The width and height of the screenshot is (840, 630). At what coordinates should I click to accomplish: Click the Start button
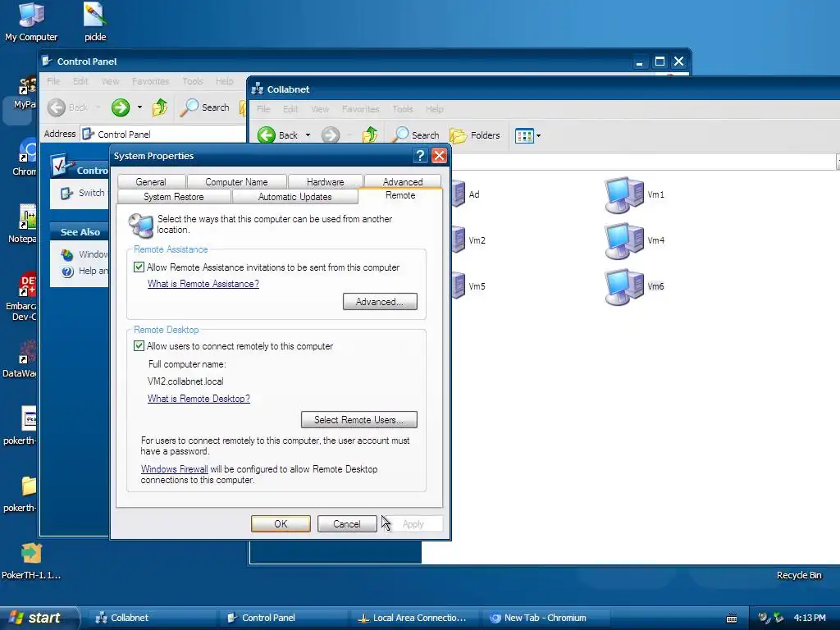click(39, 618)
